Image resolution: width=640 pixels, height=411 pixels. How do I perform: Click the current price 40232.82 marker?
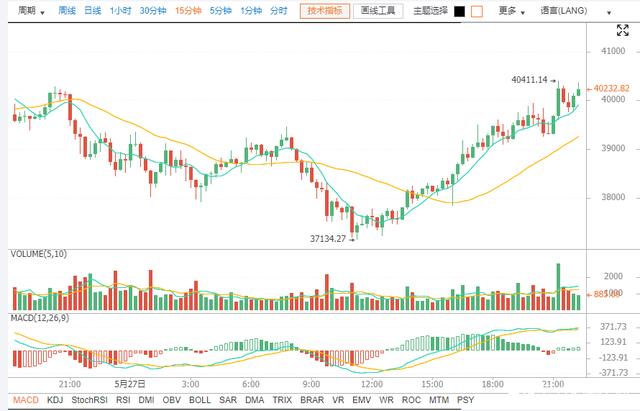611,89
